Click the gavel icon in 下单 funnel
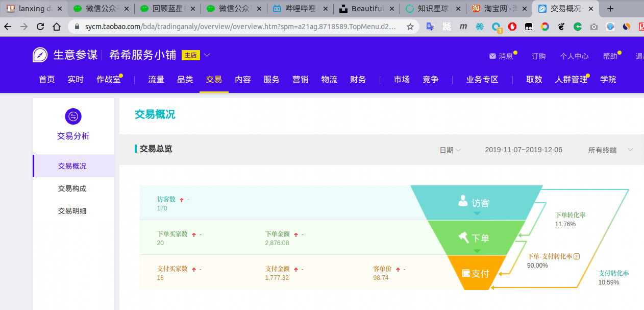The image size is (644, 310). 463,237
